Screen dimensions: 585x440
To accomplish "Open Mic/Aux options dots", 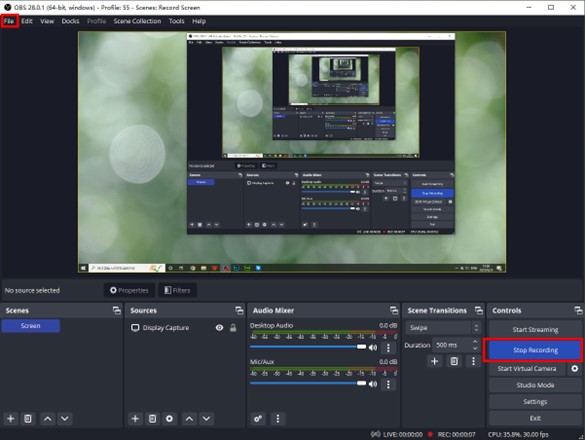I will pos(388,384).
